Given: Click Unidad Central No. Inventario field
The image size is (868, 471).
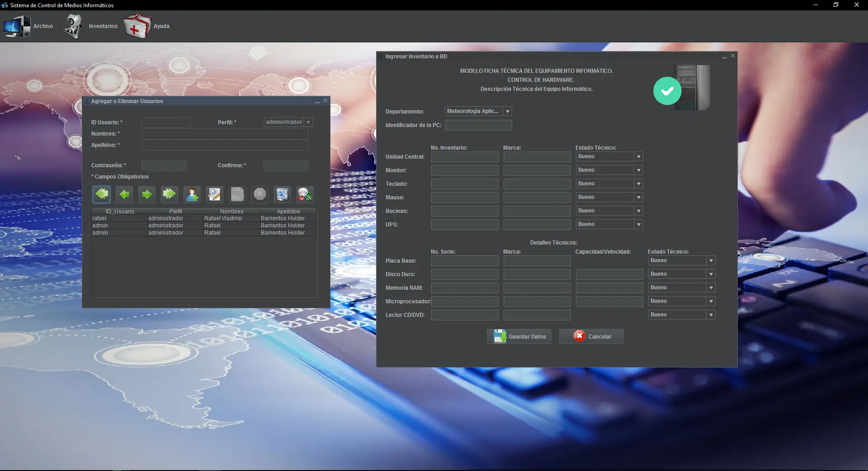Looking at the screenshot, I should point(465,157).
